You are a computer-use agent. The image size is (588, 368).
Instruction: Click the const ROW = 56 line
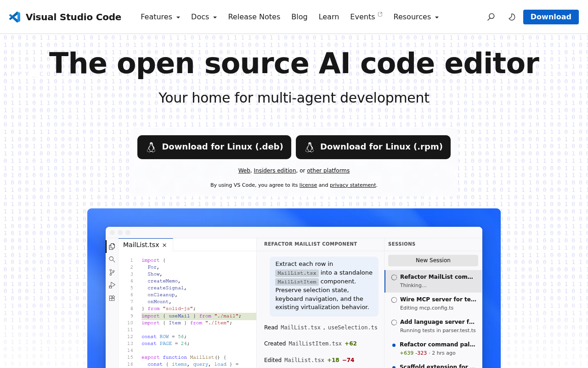point(164,337)
